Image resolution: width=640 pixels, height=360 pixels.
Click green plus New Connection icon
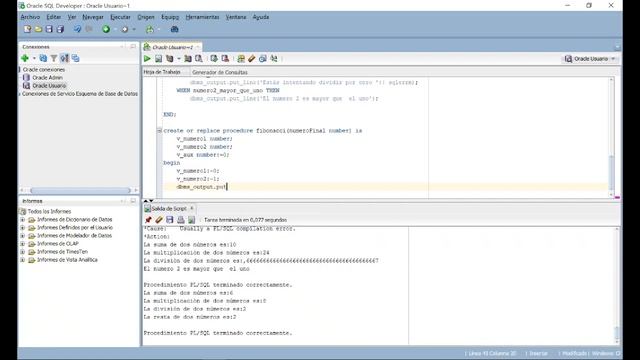click(25, 58)
